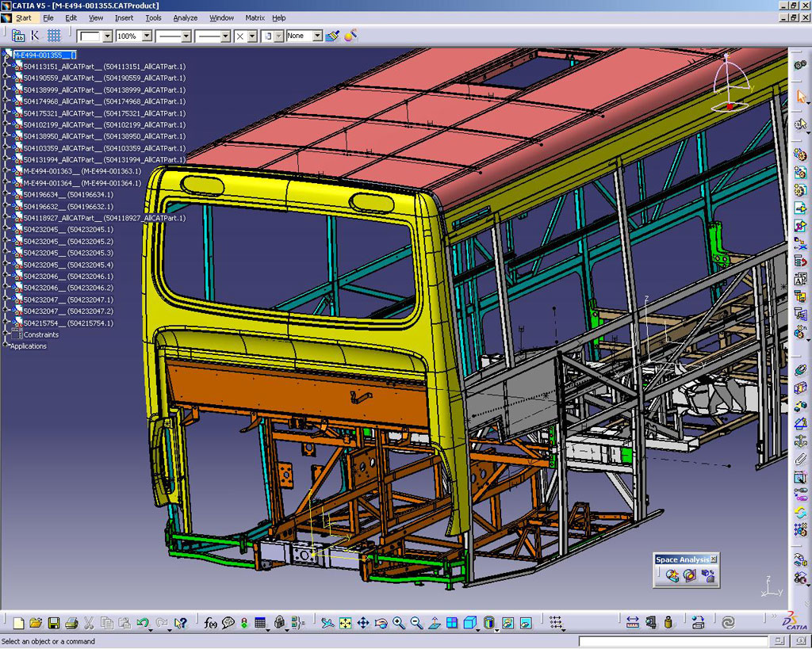Click the Measure Between ruler icon
The height and width of the screenshot is (649, 812).
click(x=632, y=623)
